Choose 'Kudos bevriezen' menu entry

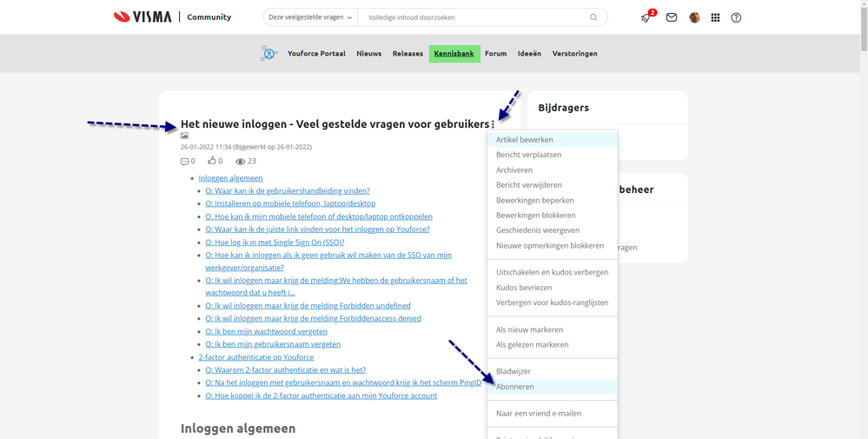tap(553, 288)
